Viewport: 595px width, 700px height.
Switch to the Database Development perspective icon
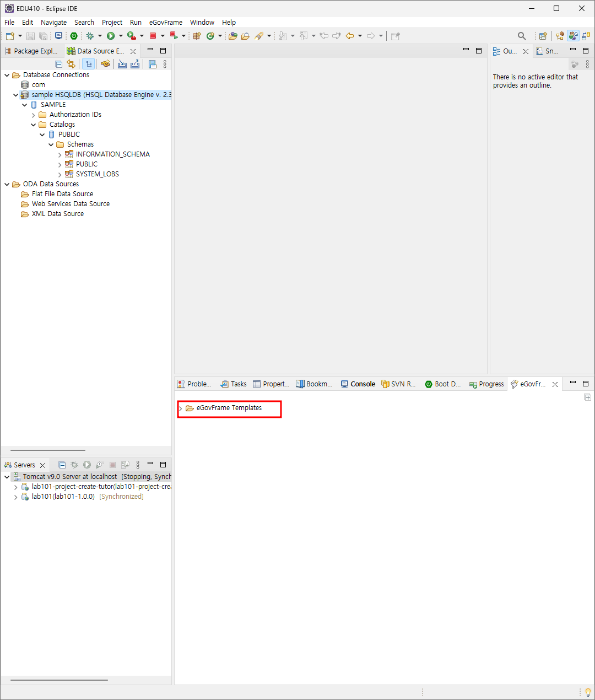[586, 36]
